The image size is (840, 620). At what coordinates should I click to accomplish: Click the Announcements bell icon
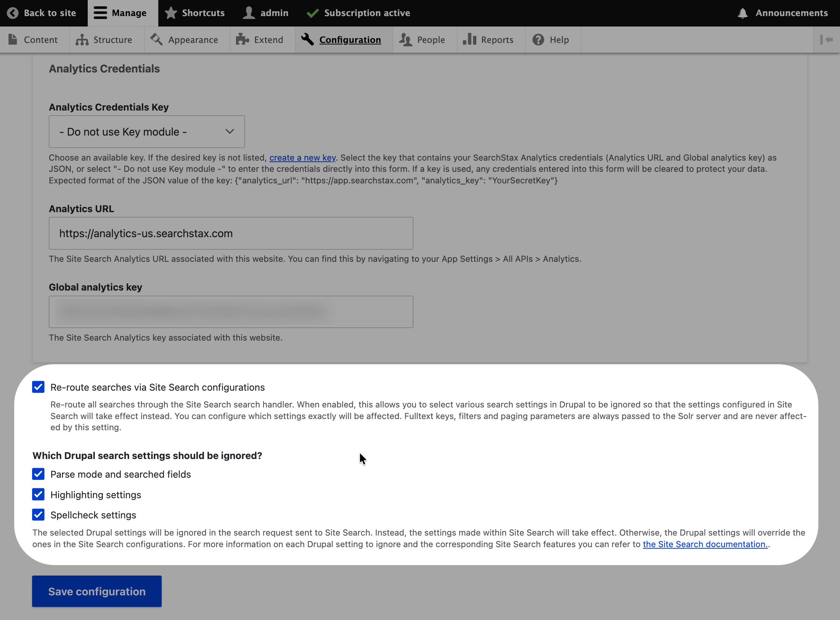[x=743, y=13]
